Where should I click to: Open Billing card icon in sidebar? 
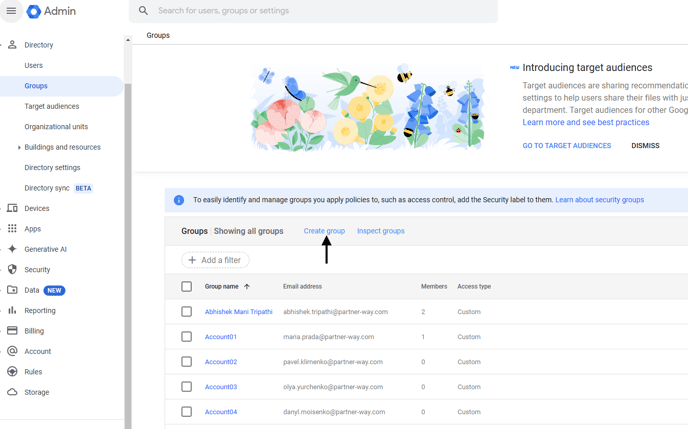12,331
